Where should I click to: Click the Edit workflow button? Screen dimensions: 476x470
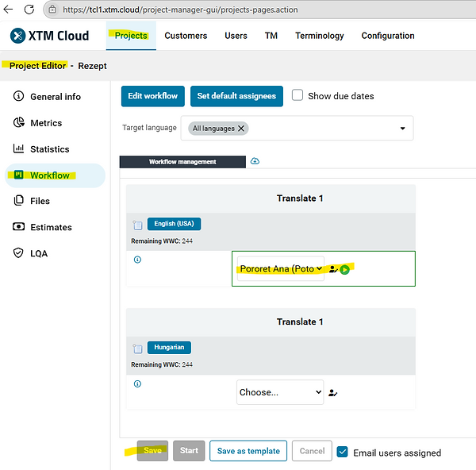tap(152, 96)
